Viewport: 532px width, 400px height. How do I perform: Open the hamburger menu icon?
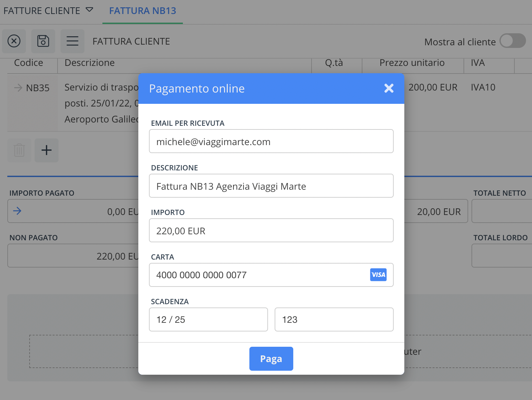72,41
